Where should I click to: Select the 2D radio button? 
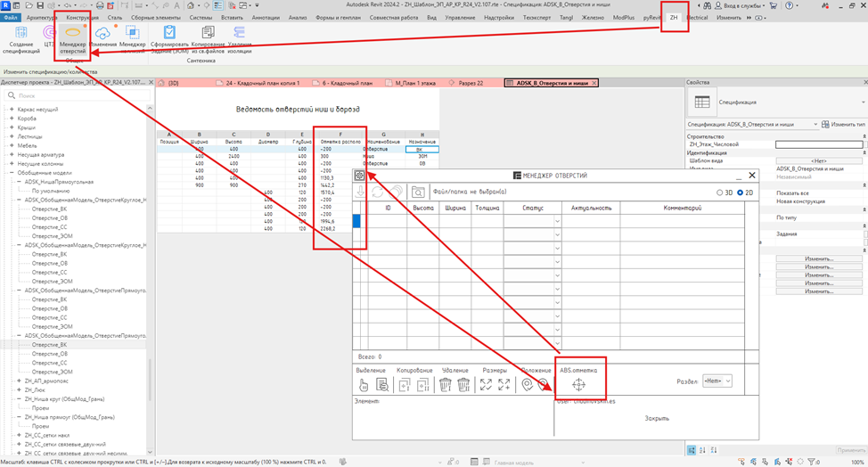point(741,193)
